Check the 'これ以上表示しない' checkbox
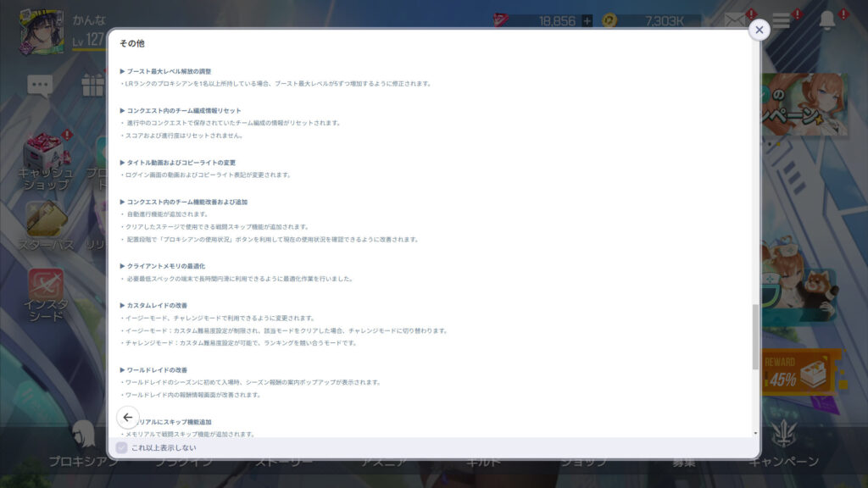Screen dimensions: 868x488 click(122, 447)
